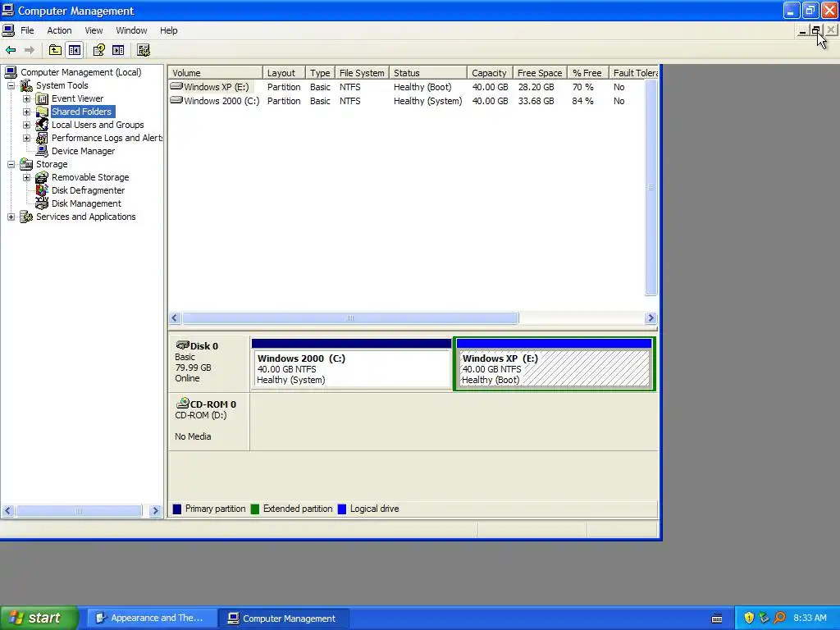840x630 pixels.
Task: Switch to Appearance and Themes taskbar button
Action: (x=152, y=618)
